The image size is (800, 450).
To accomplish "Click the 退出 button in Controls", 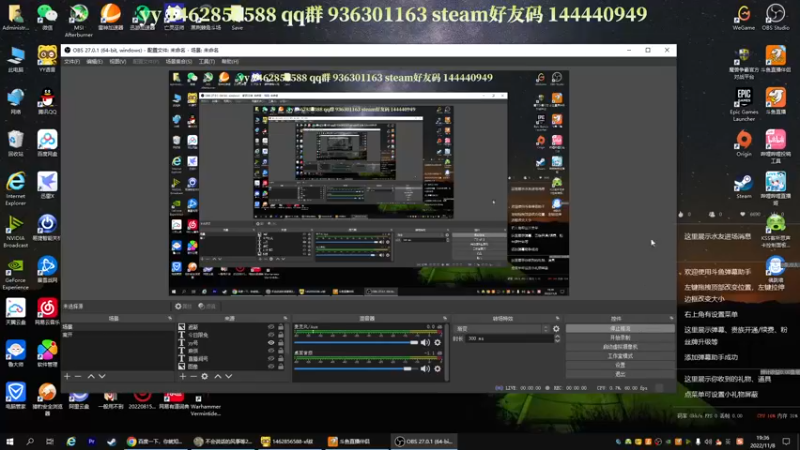I will 620,374.
